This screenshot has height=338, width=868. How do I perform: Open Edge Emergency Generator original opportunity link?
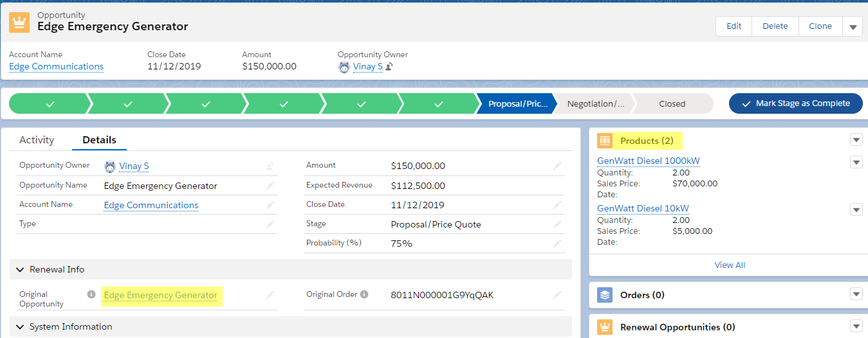pos(161,296)
